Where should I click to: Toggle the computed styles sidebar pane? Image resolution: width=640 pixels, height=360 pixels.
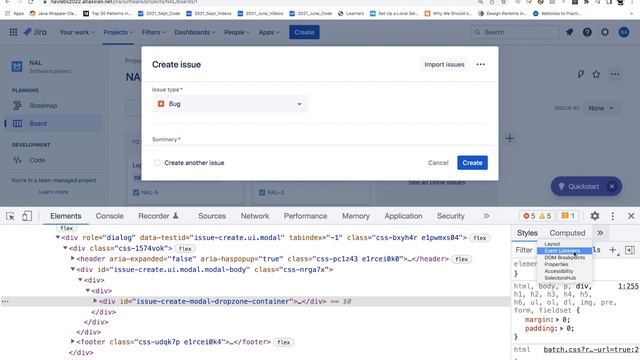tap(630, 250)
